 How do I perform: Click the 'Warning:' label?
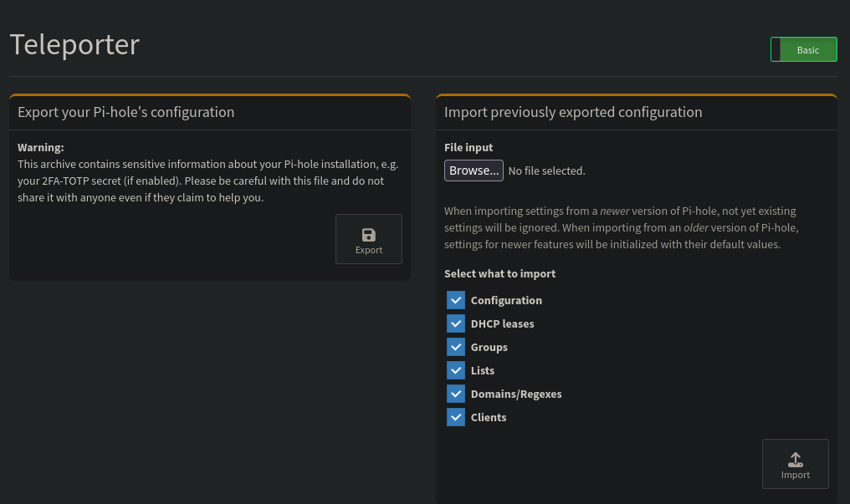point(41,147)
